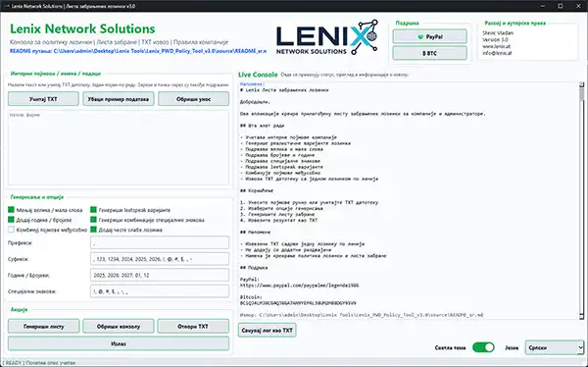Viewport: 588px width, 367px height.
Task: Click Сачувај лог као TXT button
Action: tap(267, 330)
